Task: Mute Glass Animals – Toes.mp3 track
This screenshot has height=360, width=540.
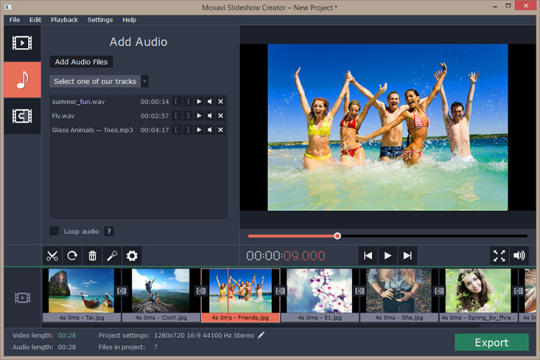Action: pyautogui.click(x=210, y=130)
